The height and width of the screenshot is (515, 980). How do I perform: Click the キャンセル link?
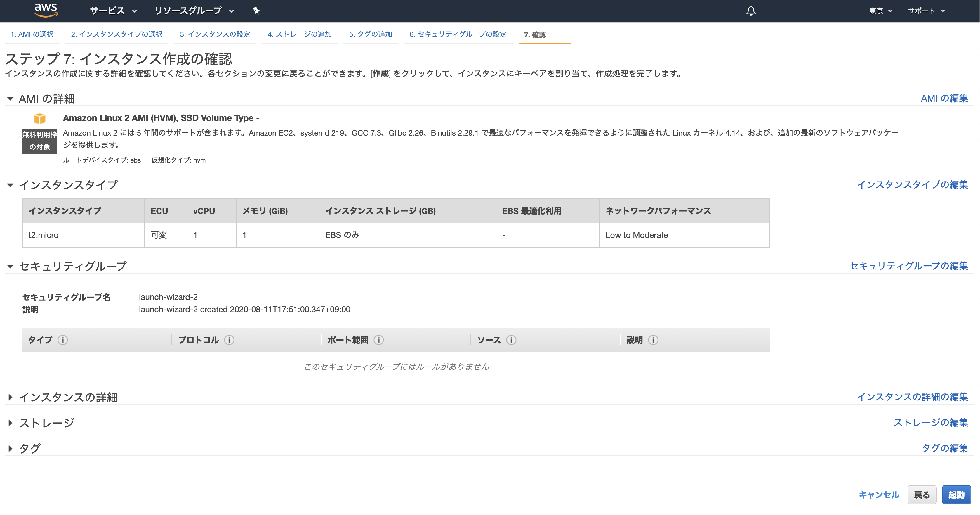(x=879, y=495)
